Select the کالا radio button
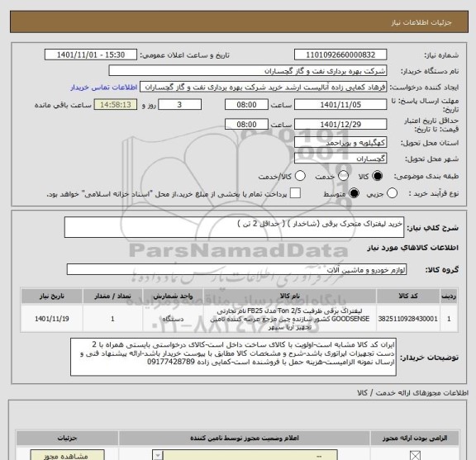Image resolution: width=476 pixels, height=460 pixels. [x=378, y=176]
